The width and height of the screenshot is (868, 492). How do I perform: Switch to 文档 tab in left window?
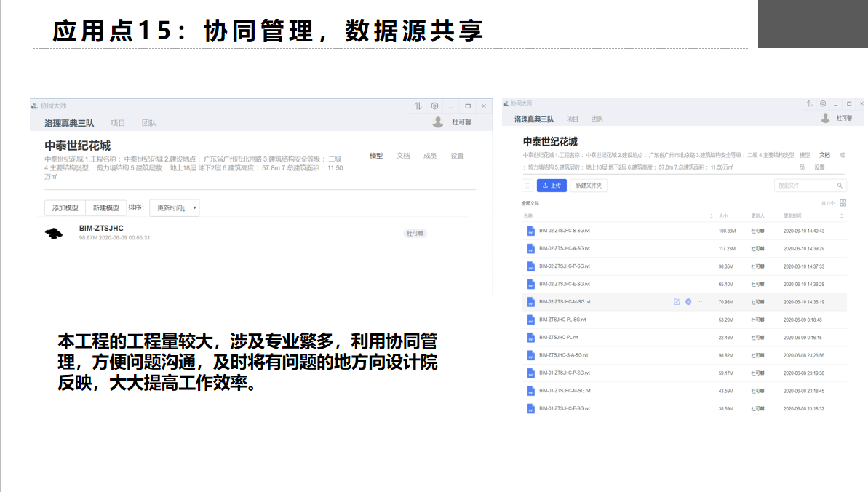tap(403, 156)
